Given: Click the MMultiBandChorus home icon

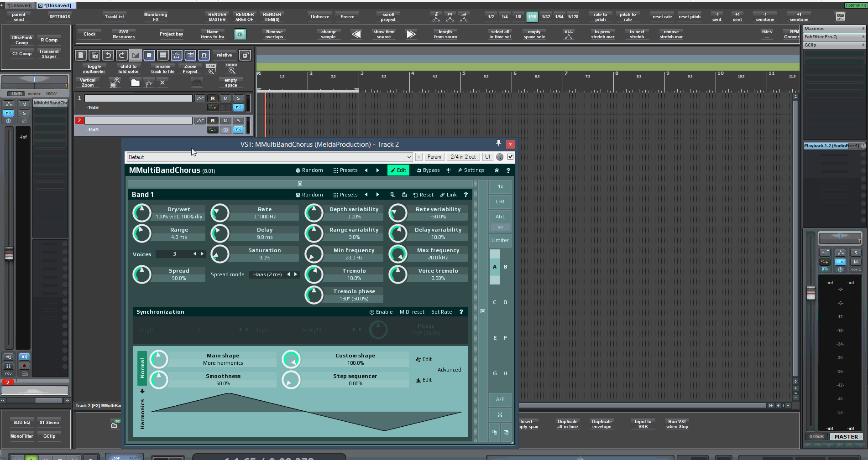Looking at the screenshot, I should click(497, 171).
